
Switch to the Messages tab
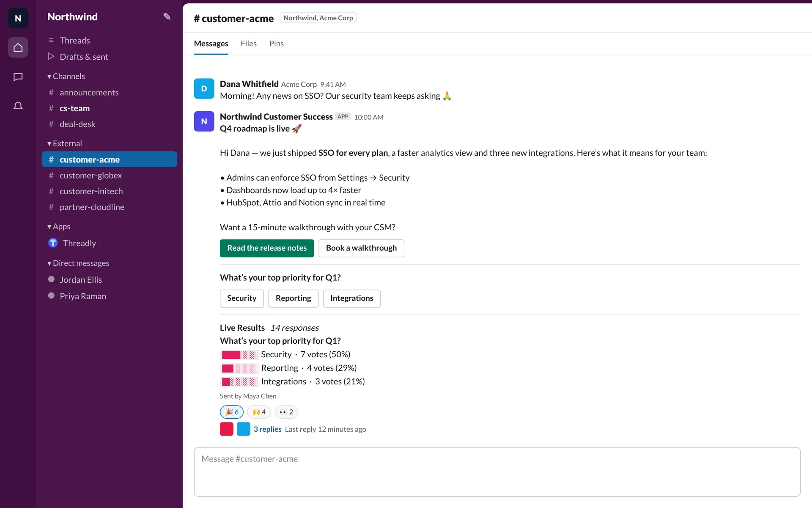211,44
